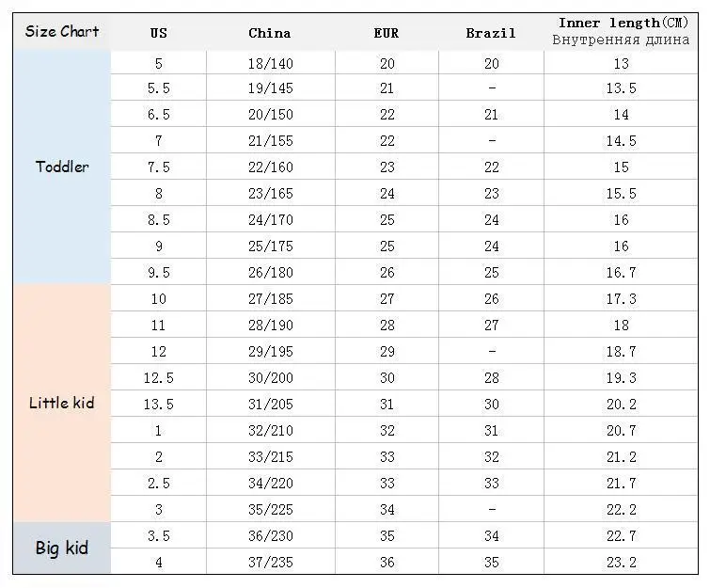Select inner length value 13.5
The image size is (710, 588).
click(622, 88)
